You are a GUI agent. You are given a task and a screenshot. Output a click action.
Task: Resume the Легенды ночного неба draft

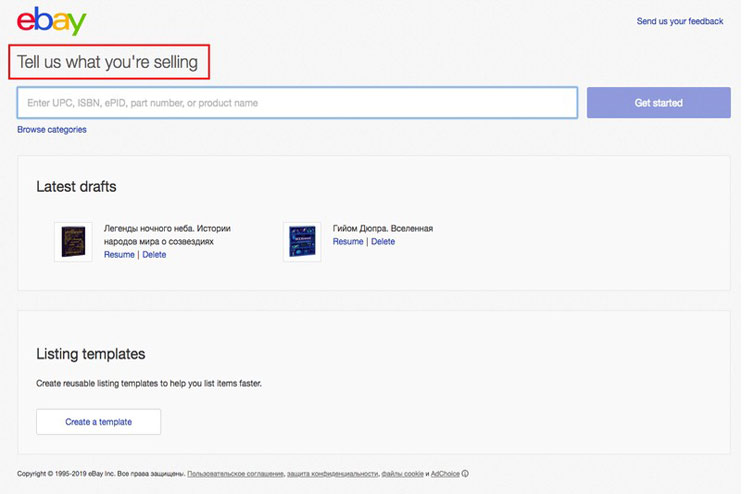pos(119,254)
